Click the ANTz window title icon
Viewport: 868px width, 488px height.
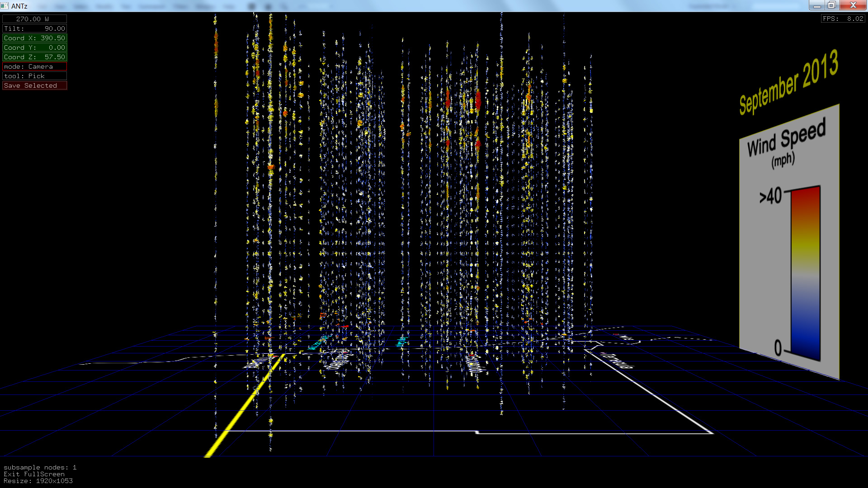tap(5, 6)
